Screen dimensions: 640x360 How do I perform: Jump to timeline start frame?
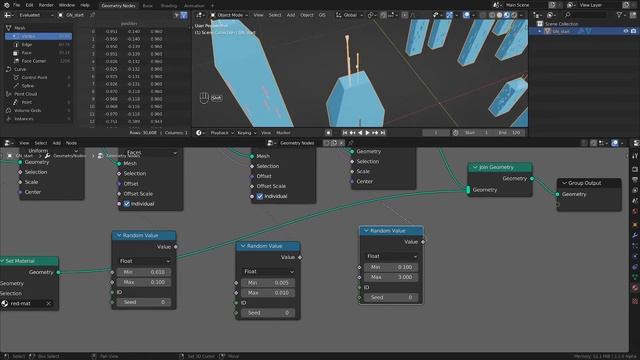[x=345, y=133]
